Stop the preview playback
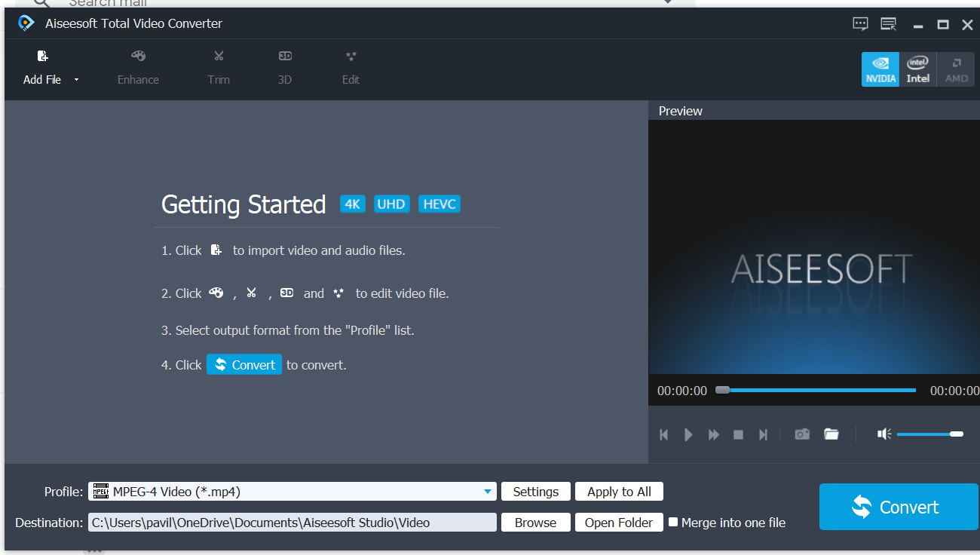Screen dimensions: 980x555 tap(739, 434)
